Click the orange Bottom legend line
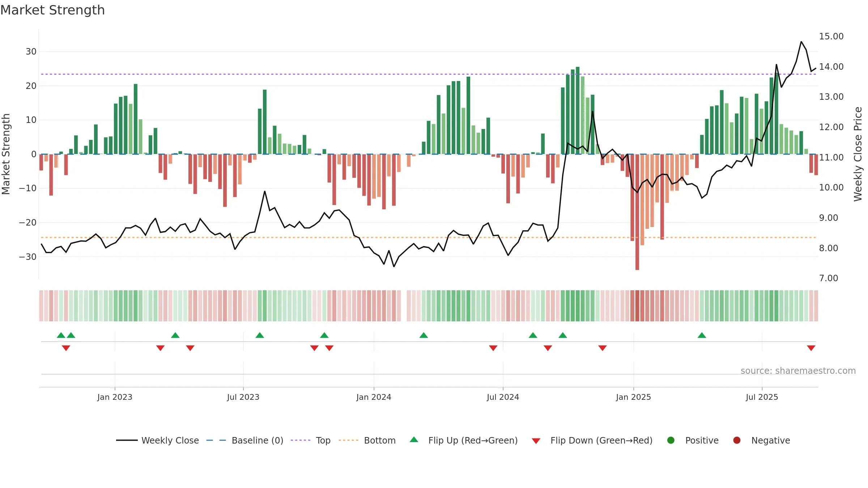868x488 pixels. tap(349, 440)
